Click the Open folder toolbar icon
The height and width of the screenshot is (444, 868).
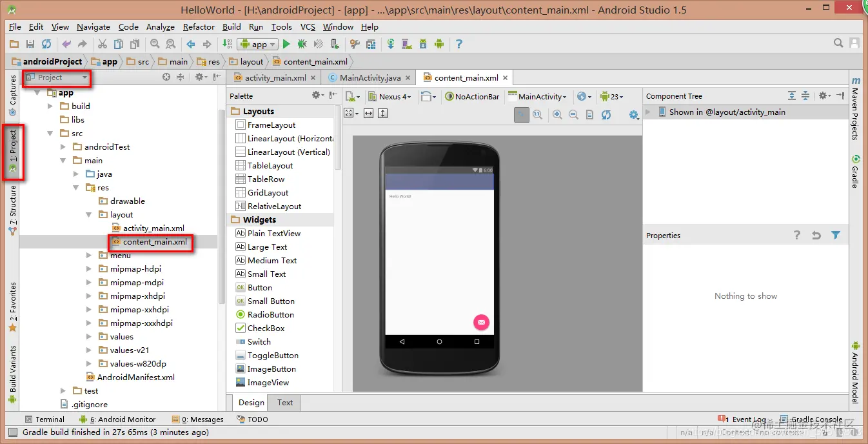pyautogui.click(x=14, y=45)
